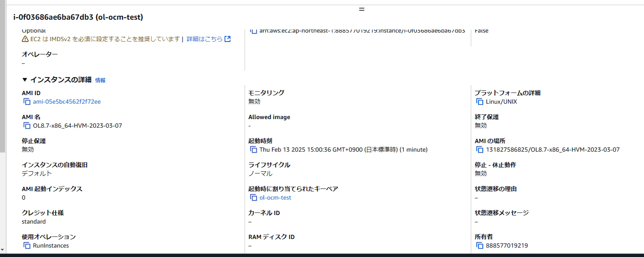
Task: Copy the 起動時刻 launch time value
Action: (x=254, y=150)
